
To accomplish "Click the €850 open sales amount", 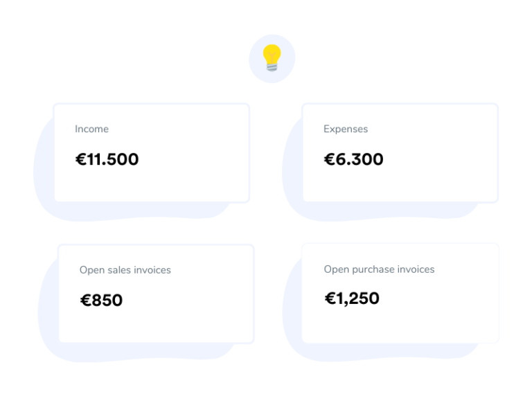I will point(101,301).
